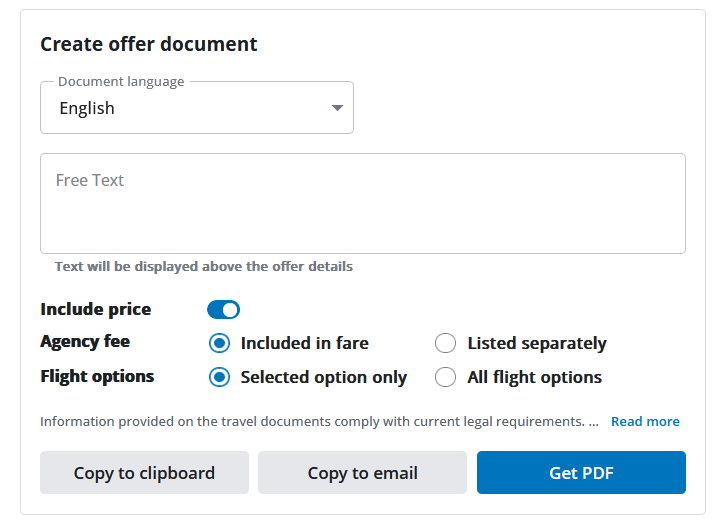Toggle the Include price switch
Screen dimensions: 719x528
223,310
